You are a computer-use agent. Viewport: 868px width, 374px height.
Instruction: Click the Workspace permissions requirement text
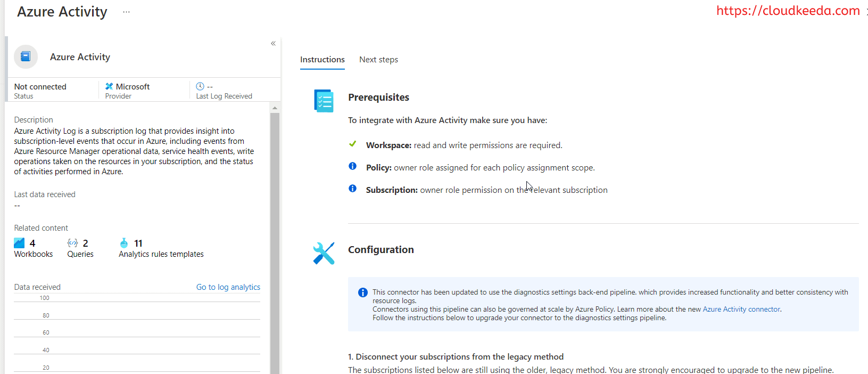(x=464, y=145)
